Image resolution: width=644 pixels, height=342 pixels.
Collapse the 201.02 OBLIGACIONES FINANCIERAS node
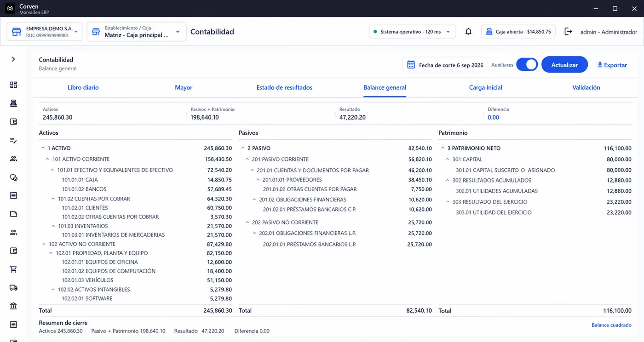[254, 199]
